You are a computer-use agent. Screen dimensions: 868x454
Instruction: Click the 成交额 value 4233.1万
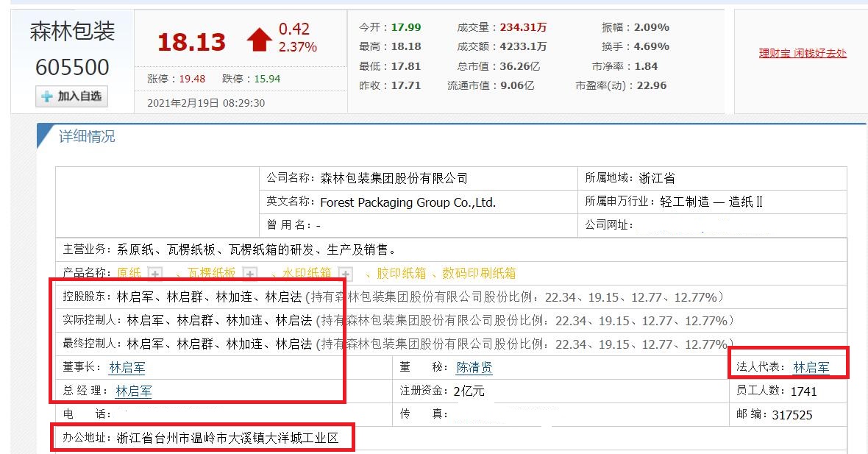coord(523,46)
